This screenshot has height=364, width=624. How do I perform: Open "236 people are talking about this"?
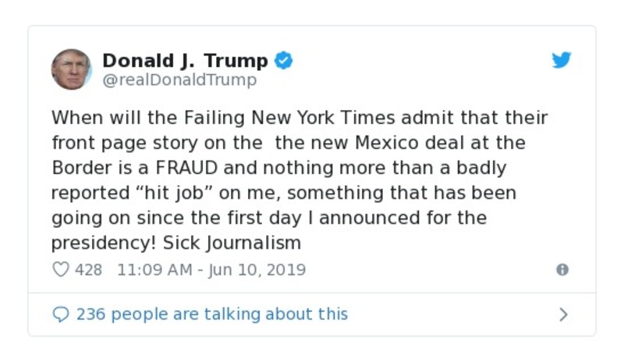[x=211, y=314]
